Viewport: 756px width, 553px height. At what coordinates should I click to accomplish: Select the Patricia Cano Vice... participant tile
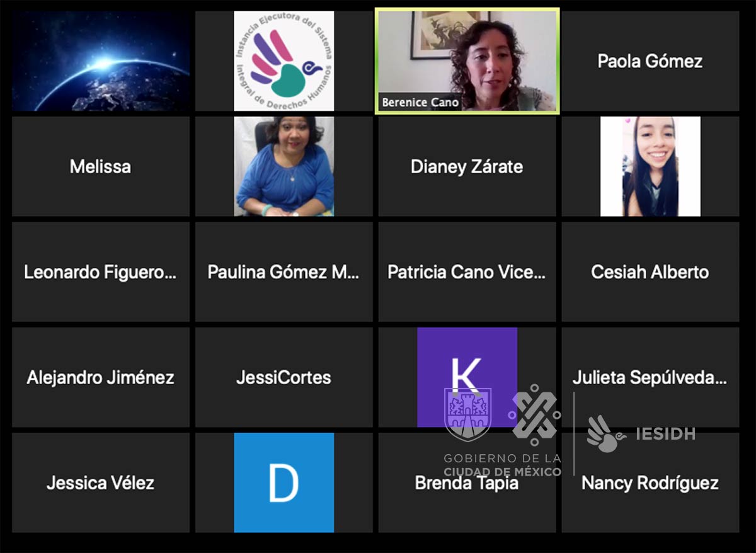tap(467, 272)
